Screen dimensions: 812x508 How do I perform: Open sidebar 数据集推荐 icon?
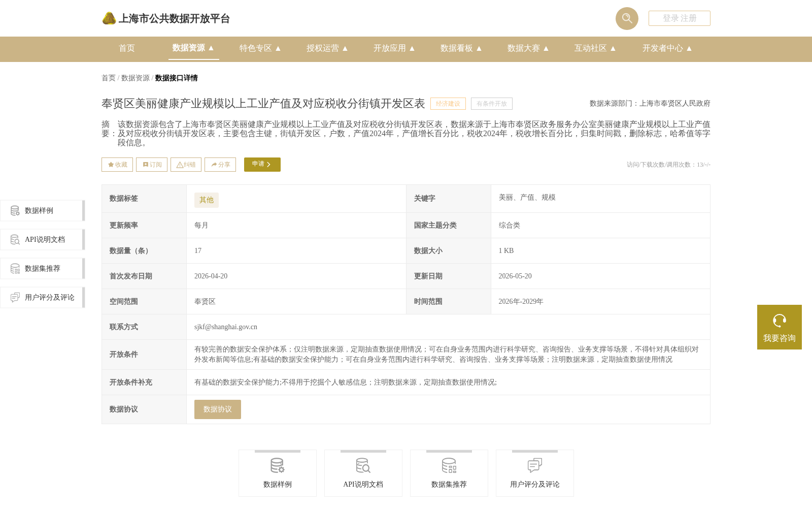pyautogui.click(x=15, y=269)
